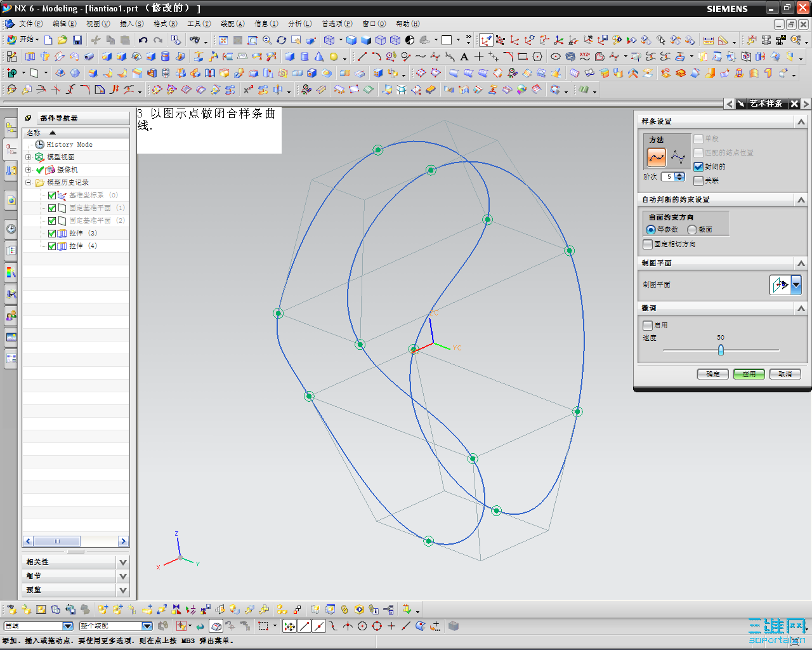The width and height of the screenshot is (812, 650).
Task: Open the 分析(L) menu
Action: [299, 23]
